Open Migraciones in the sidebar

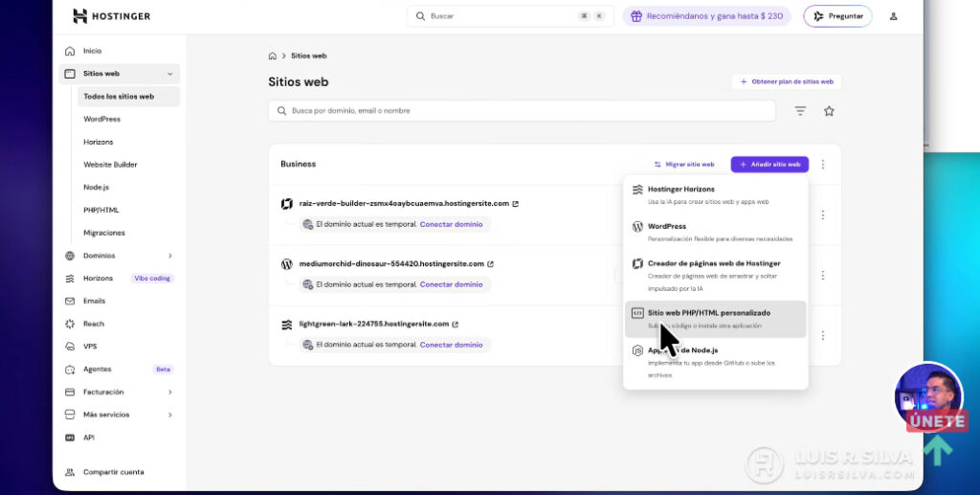104,233
